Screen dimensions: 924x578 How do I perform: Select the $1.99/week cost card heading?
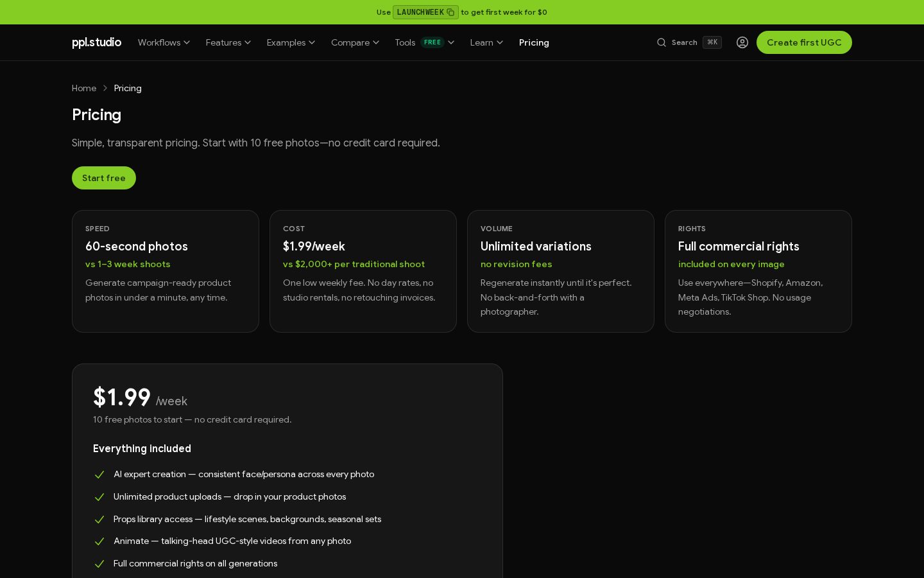314,246
